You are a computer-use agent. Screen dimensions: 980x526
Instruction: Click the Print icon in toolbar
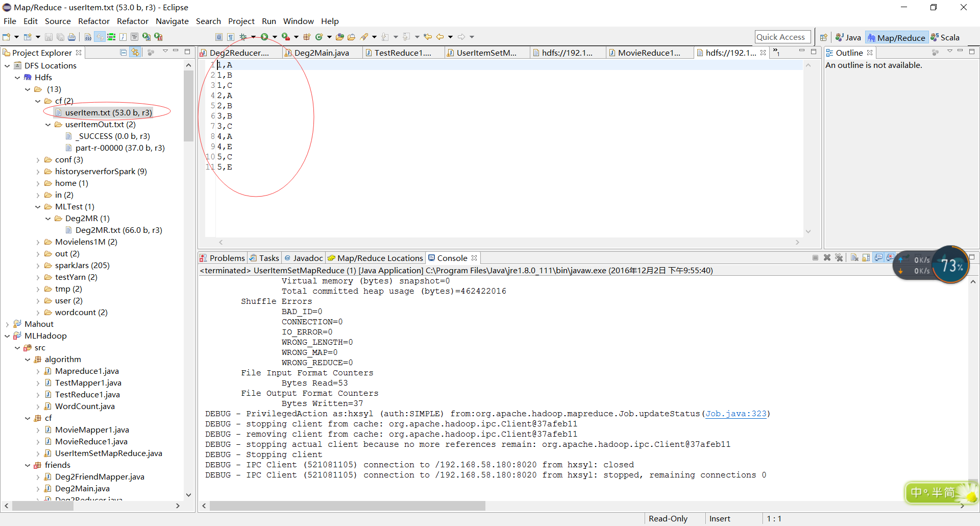coord(72,37)
